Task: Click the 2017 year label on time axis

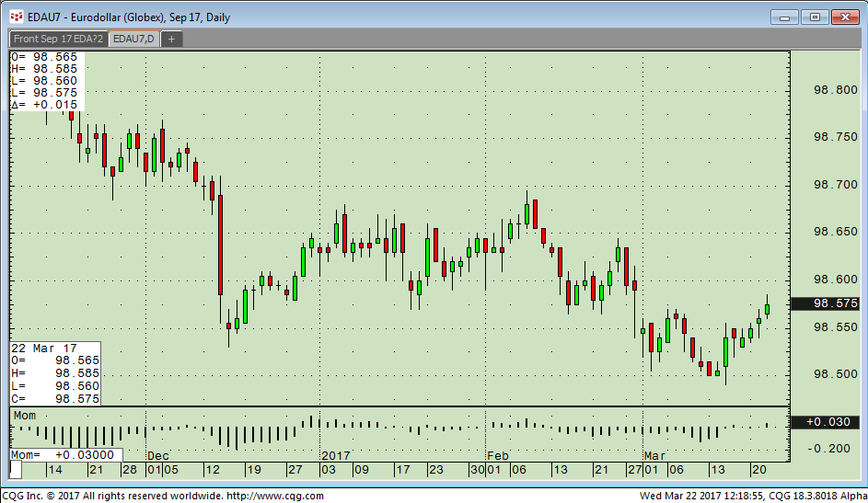Action: [335, 456]
